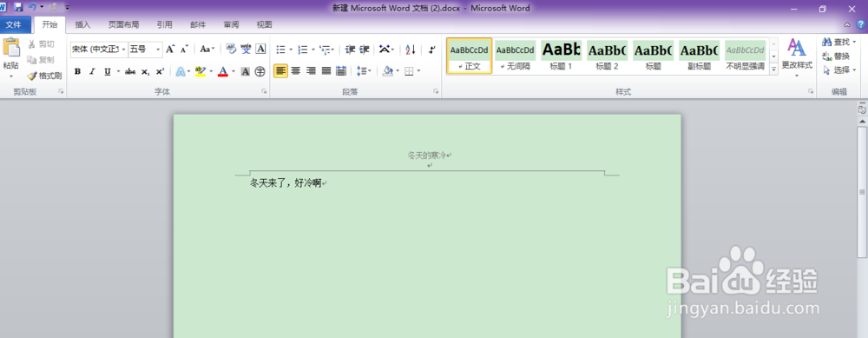This screenshot has height=338, width=868.
Task: Click the bullet list icon
Action: (281, 50)
